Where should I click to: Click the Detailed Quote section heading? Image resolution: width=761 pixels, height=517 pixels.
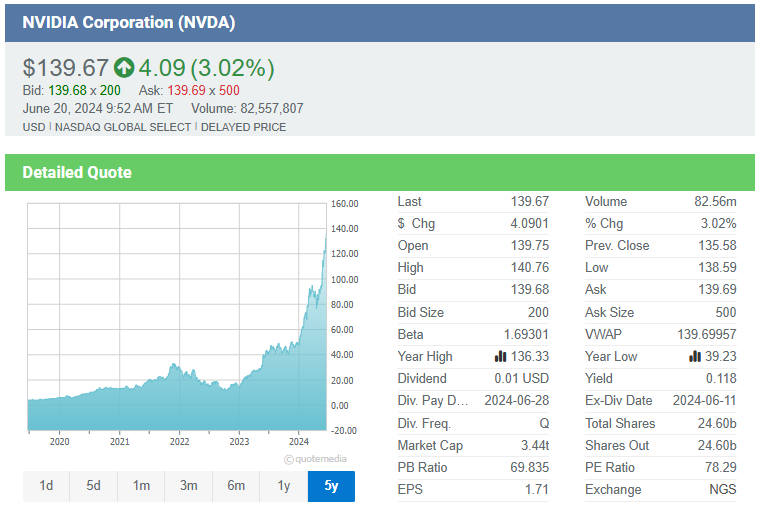77,172
